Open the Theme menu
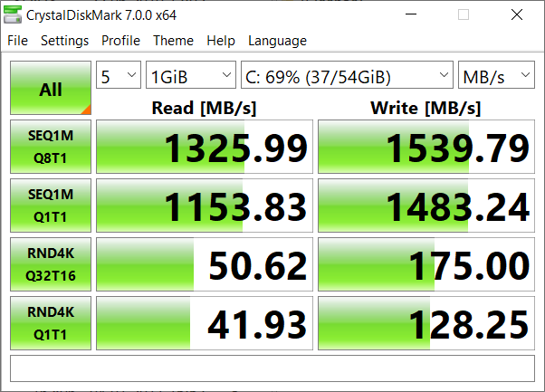The width and height of the screenshot is (545, 392). [x=173, y=41]
